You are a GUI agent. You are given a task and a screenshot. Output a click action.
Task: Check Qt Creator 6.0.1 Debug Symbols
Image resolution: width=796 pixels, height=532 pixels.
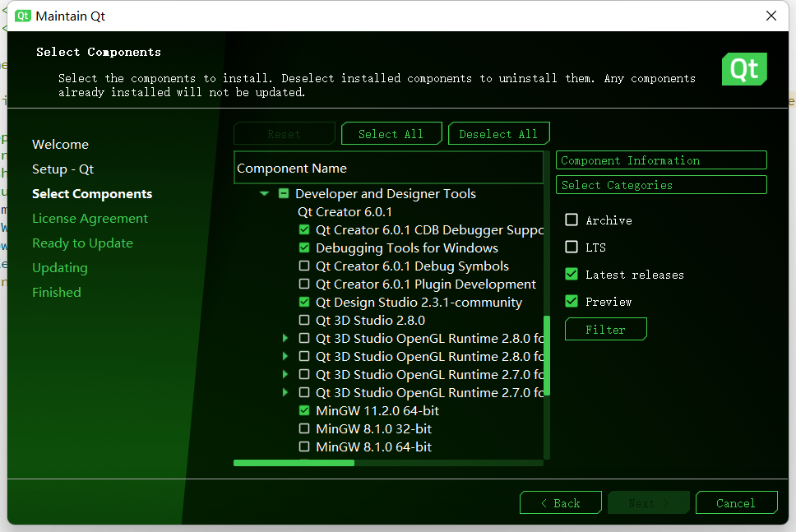click(x=304, y=266)
